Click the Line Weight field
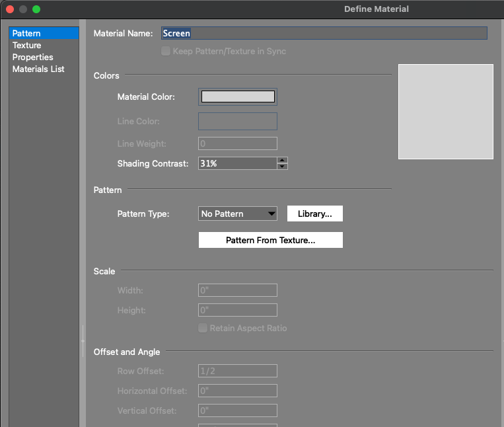Image resolution: width=504 pixels, height=427 pixels. [238, 143]
